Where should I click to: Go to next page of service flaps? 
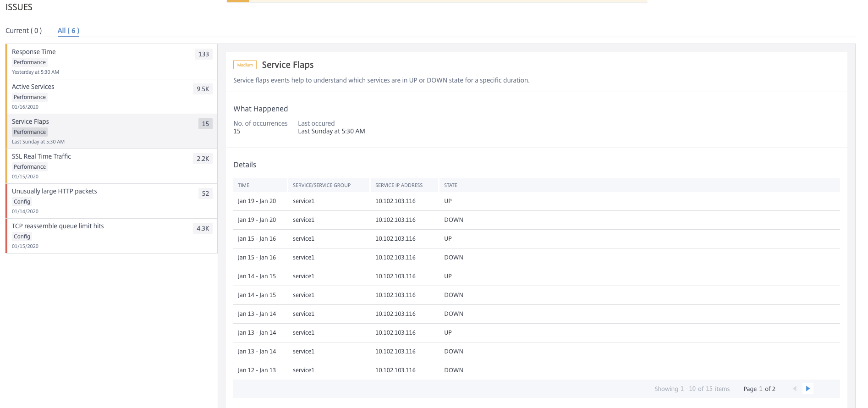click(808, 389)
